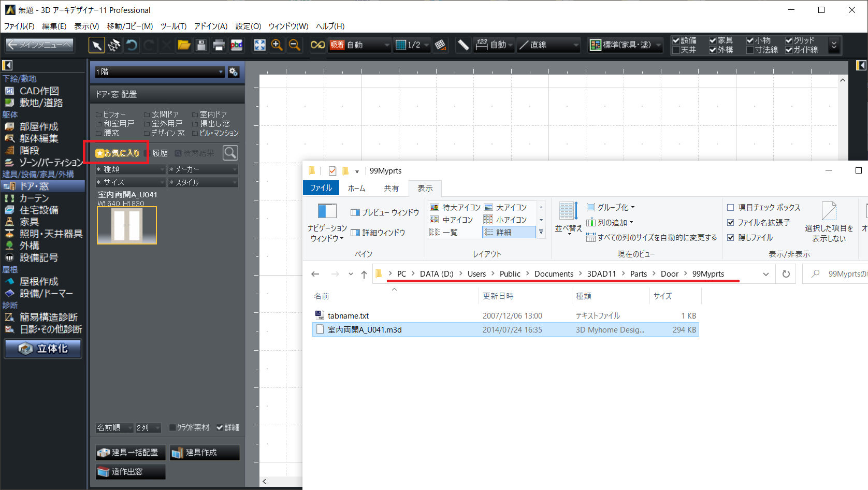Open the 1階 floor dropdown
This screenshot has height=490, width=868.
(160, 72)
